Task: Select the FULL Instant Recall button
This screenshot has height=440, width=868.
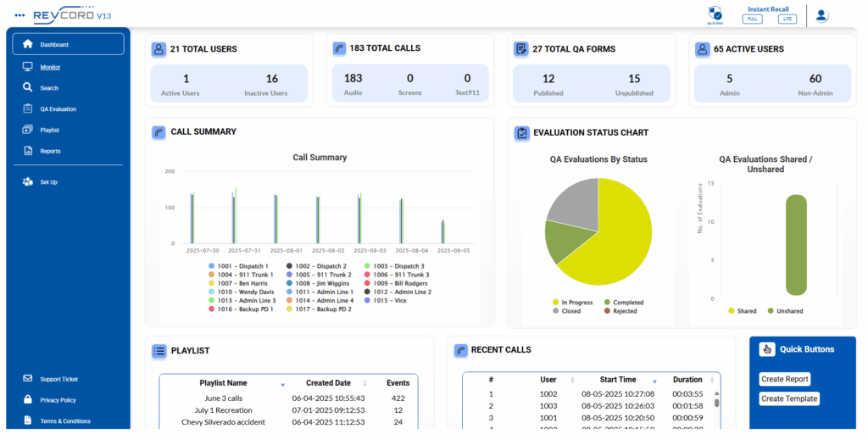Action: point(752,19)
